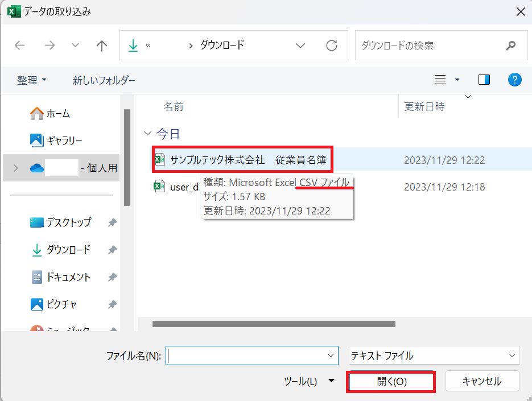Click the Excel icon in title bar
Image resolution: width=532 pixels, height=401 pixels.
[14, 11]
